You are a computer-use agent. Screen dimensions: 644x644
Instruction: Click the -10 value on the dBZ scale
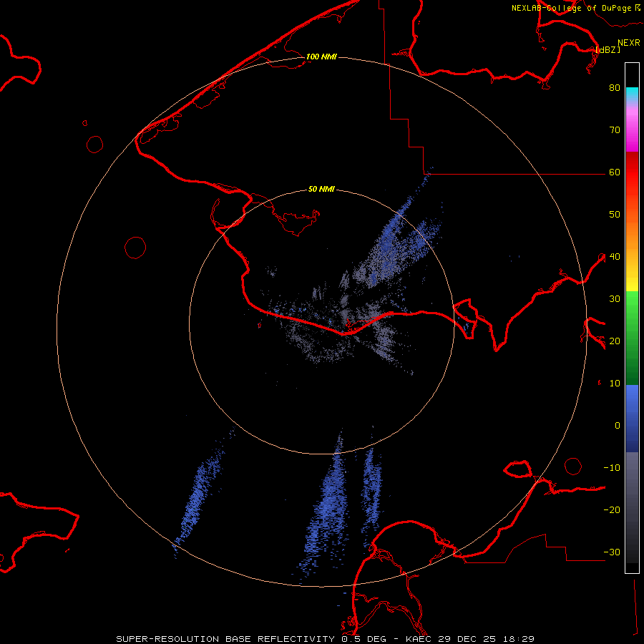pos(612,468)
